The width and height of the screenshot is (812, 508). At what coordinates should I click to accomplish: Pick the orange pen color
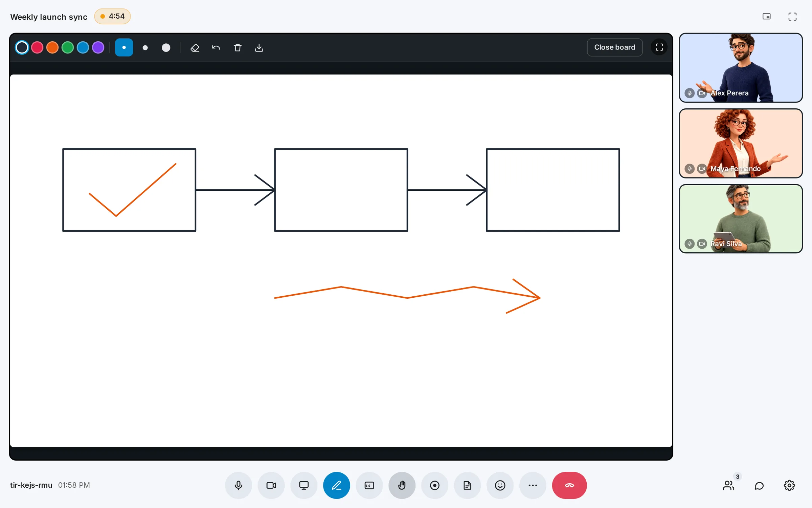[x=52, y=47]
